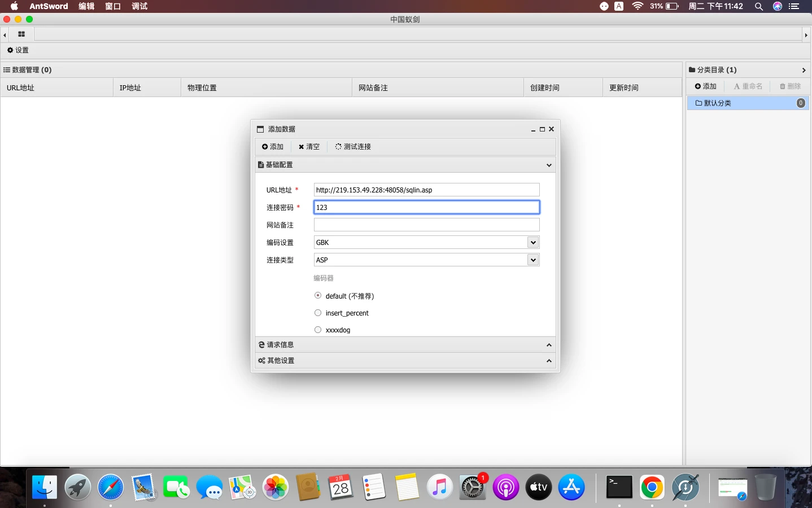This screenshot has width=812, height=508.
Task: Open Launchpad from the dock
Action: [77, 487]
